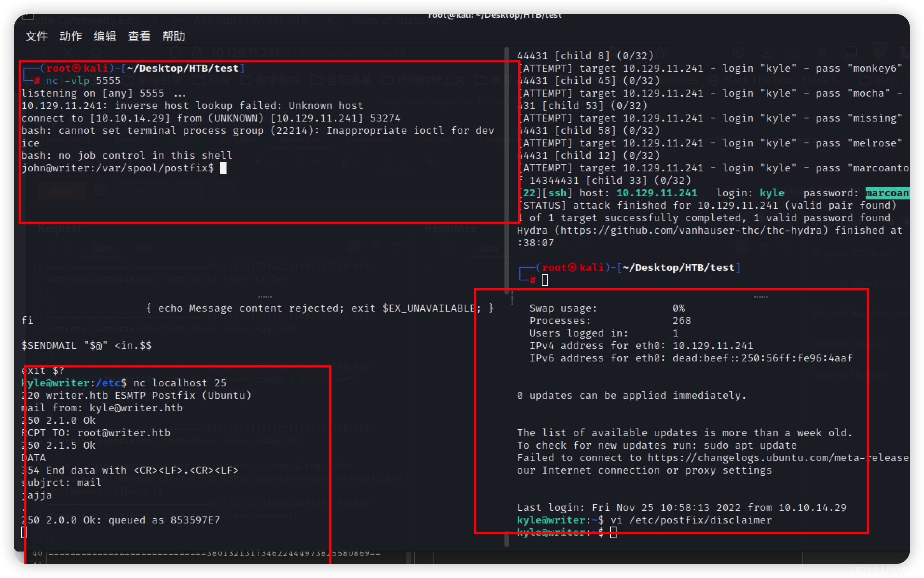Click '220 writer.htb ESMTP Postfix (Ubuntu)' line
The height and width of the screenshot is (578, 924).
tap(136, 395)
